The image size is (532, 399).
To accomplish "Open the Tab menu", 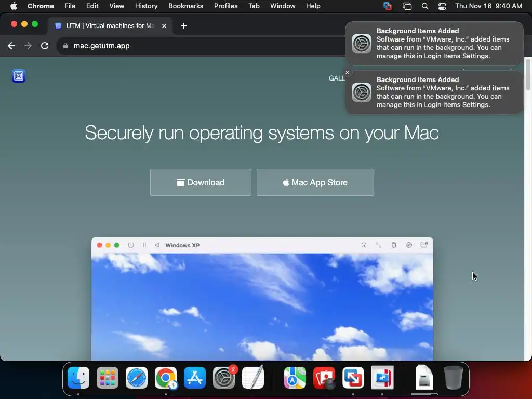I will (254, 6).
